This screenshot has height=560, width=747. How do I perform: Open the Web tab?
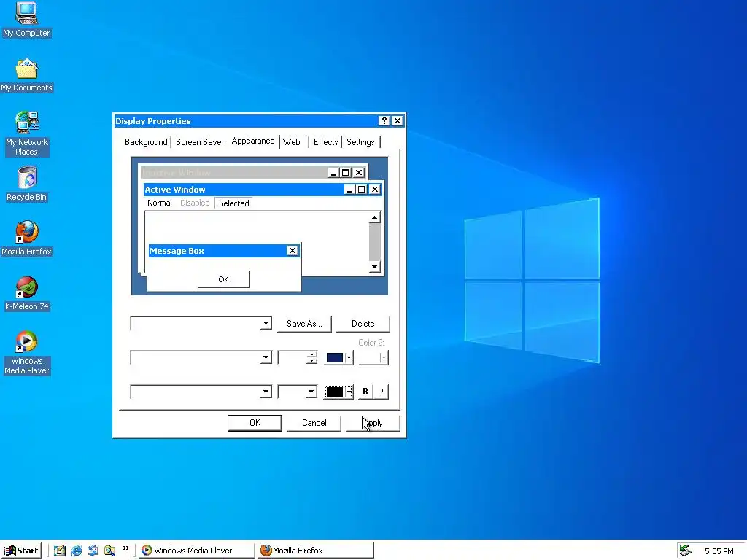292,142
